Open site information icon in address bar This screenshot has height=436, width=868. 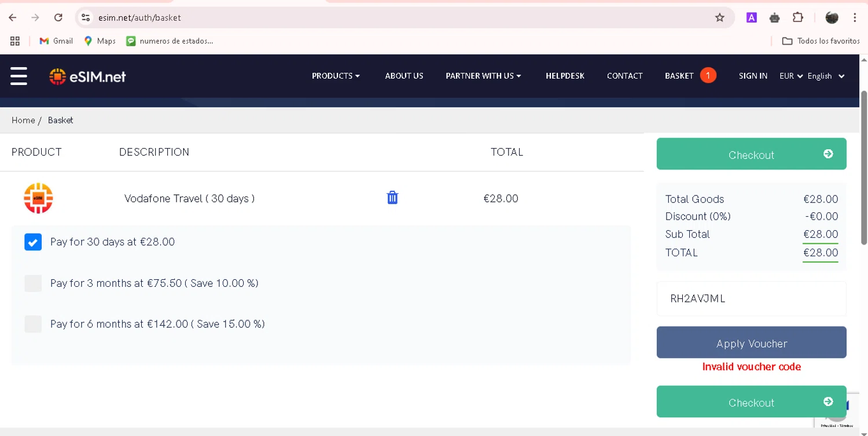click(x=86, y=17)
